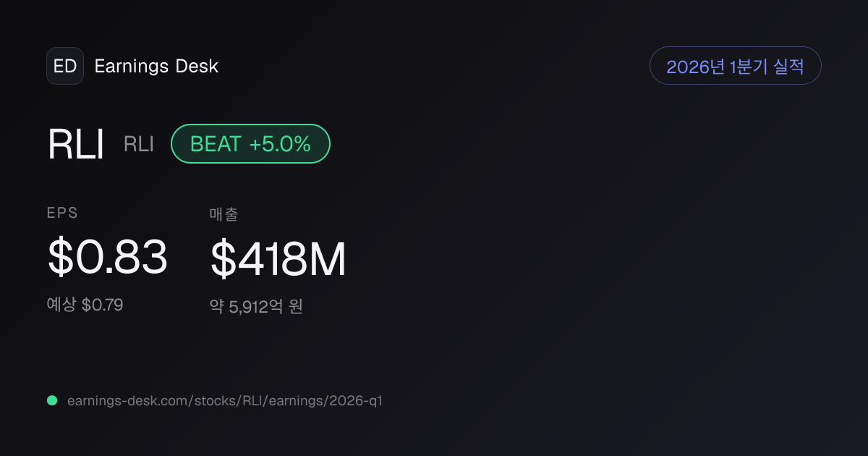
Task: Open the earnings-desk.com RLI earnings URL
Action: click(224, 400)
